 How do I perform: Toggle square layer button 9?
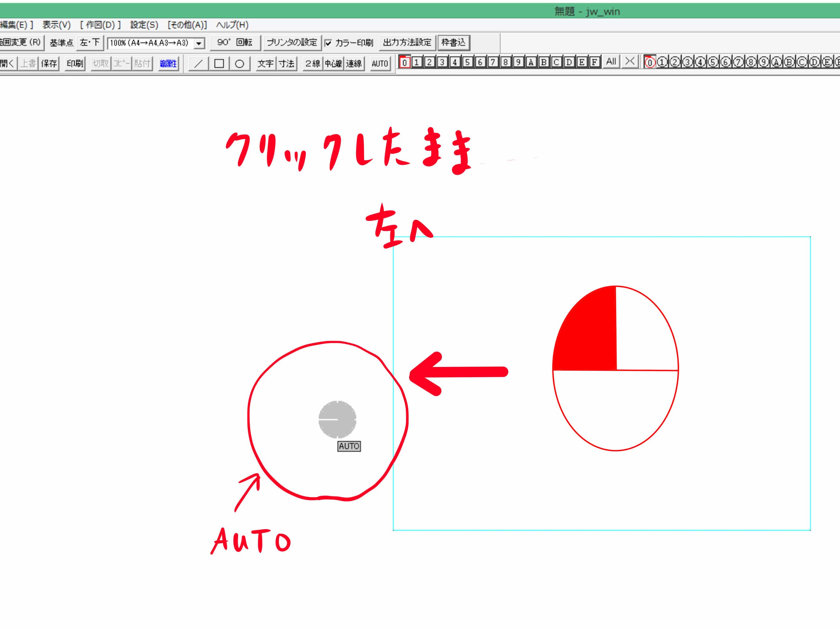point(518,62)
